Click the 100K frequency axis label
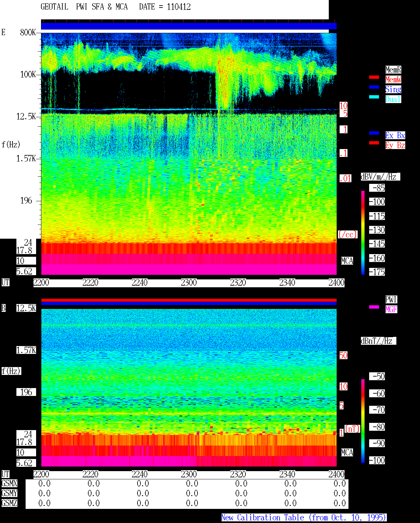The height and width of the screenshot is (523, 420). pos(28,74)
